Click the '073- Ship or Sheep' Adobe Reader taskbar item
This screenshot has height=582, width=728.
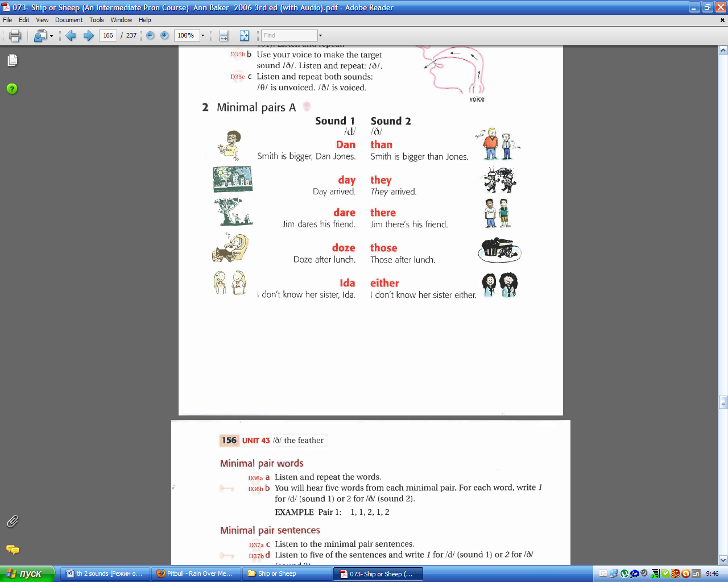coord(378,573)
